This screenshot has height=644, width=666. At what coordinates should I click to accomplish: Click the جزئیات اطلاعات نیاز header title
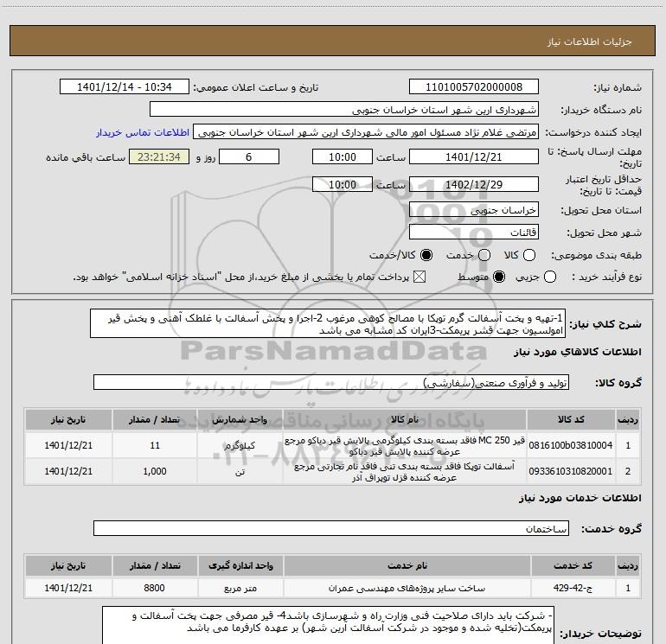pyautogui.click(x=590, y=41)
